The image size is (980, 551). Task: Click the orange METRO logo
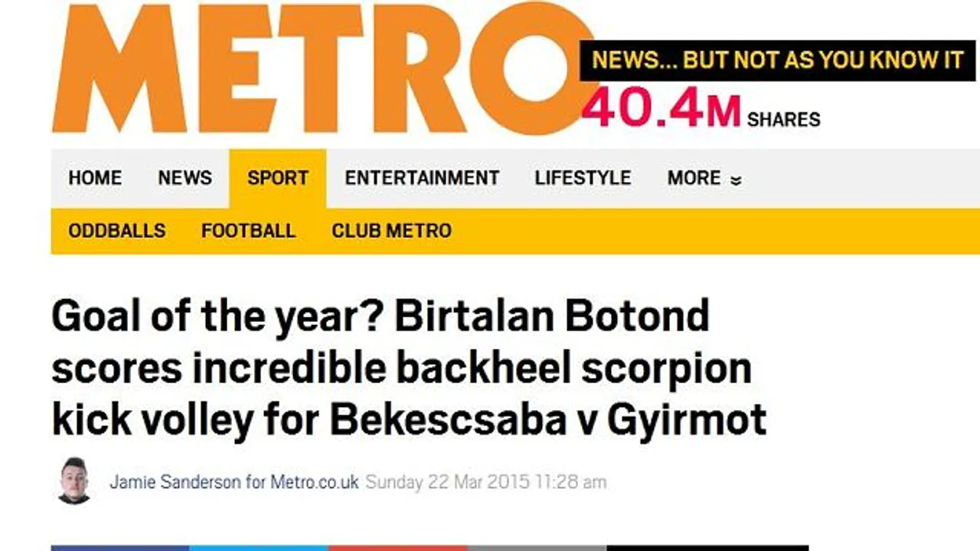(320, 69)
